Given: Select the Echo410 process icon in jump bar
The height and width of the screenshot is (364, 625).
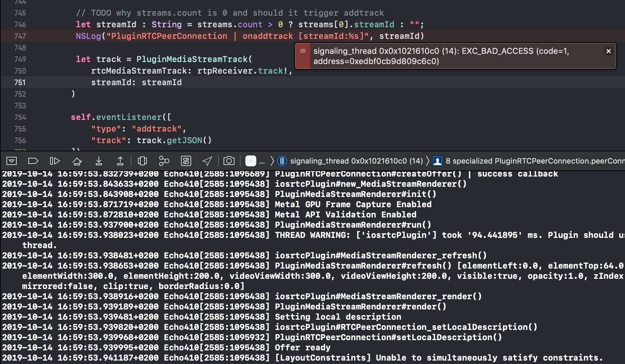Looking at the screenshot, I should (x=251, y=161).
